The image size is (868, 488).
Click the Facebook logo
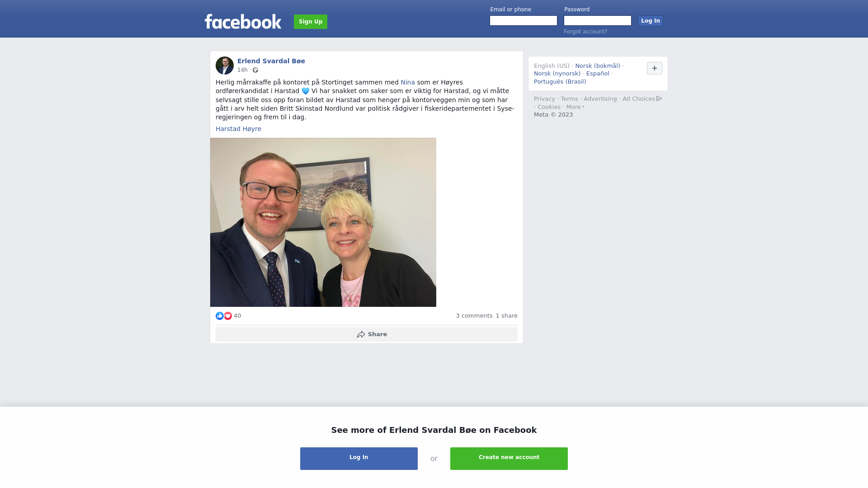(x=243, y=21)
